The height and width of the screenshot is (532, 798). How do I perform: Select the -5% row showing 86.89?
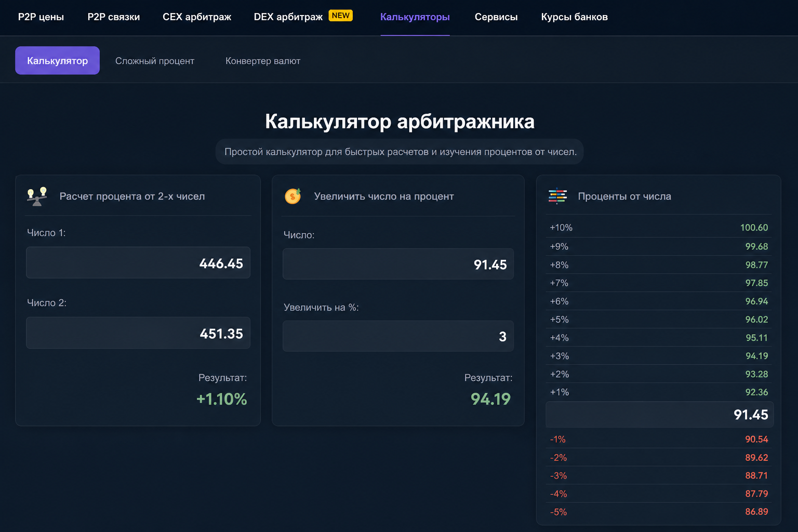659,512
